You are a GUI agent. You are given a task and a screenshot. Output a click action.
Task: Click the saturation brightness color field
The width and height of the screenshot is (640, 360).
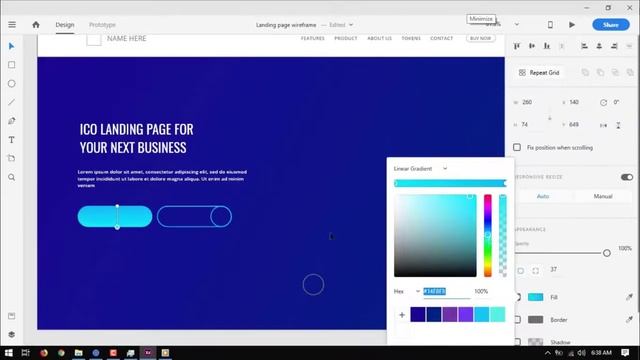click(435, 236)
